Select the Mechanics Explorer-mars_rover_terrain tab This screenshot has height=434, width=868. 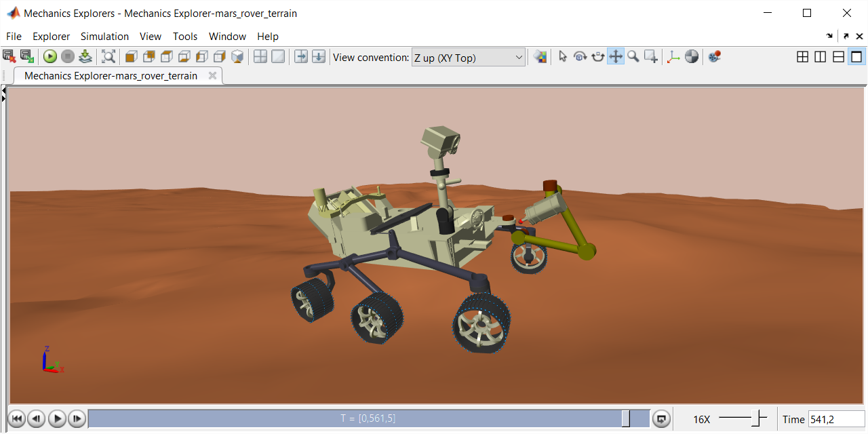click(x=111, y=76)
